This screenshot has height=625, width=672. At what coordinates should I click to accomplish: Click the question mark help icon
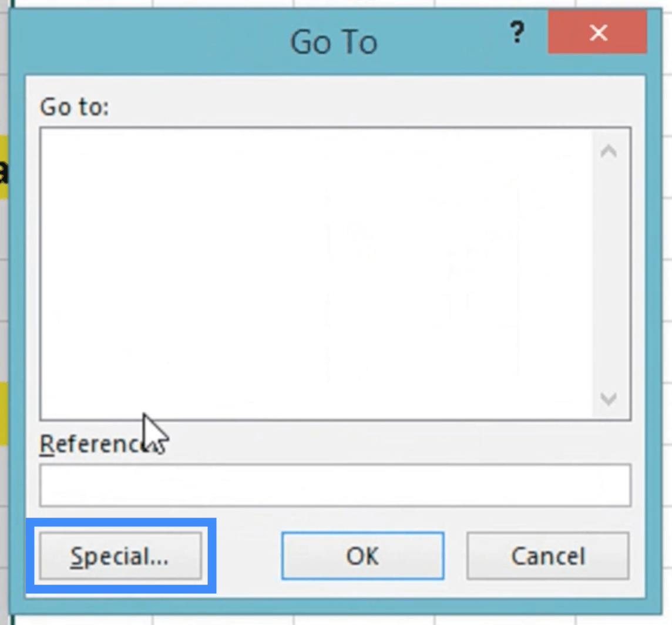click(x=518, y=32)
